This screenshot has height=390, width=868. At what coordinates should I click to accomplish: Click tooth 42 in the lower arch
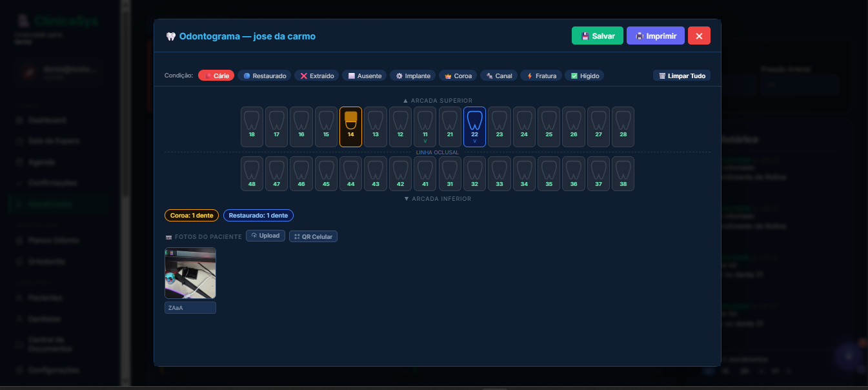pos(400,174)
